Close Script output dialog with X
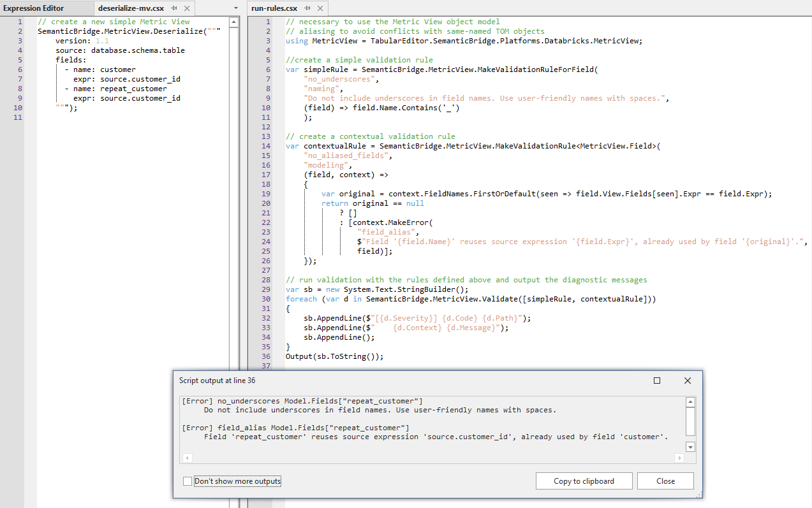The image size is (812, 508). click(688, 381)
